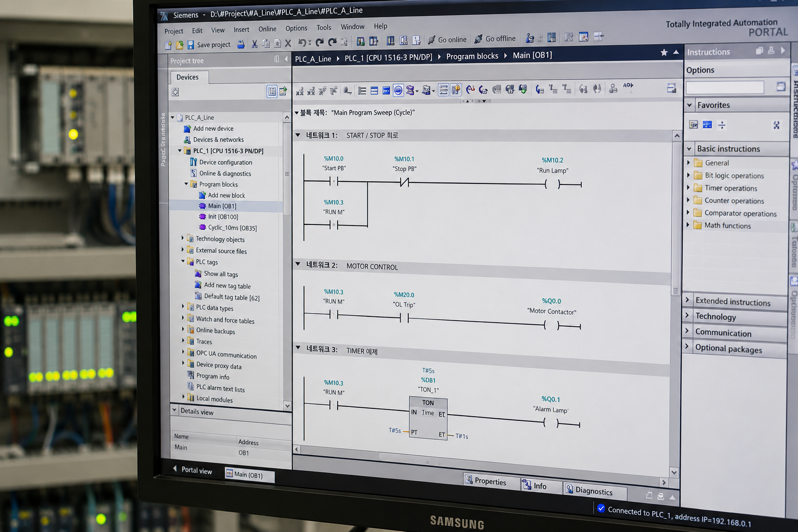Image resolution: width=798 pixels, height=532 pixels.
Task: Toggle the highlighted list-view button in Project tree
Action: pyautogui.click(x=272, y=91)
